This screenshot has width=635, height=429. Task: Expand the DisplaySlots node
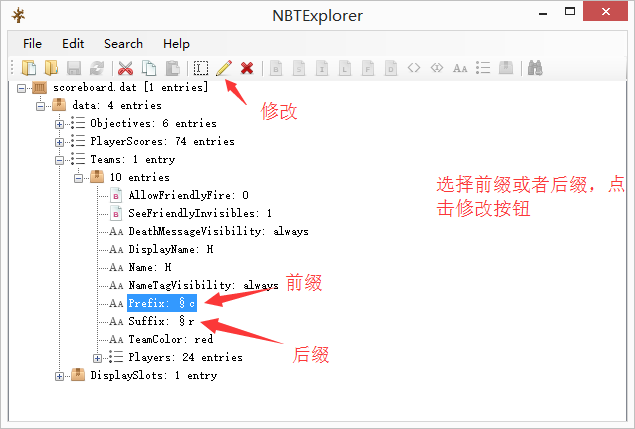(59, 376)
